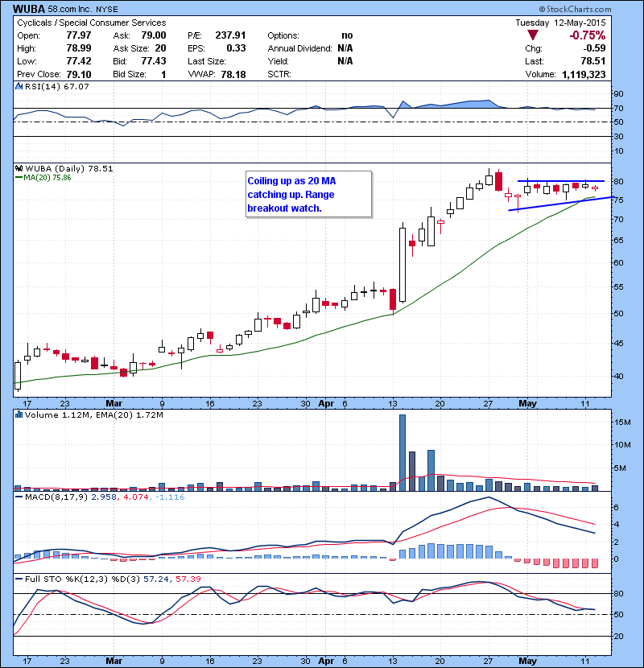
Task: Click the Ask value 79.00
Action: 154,35
